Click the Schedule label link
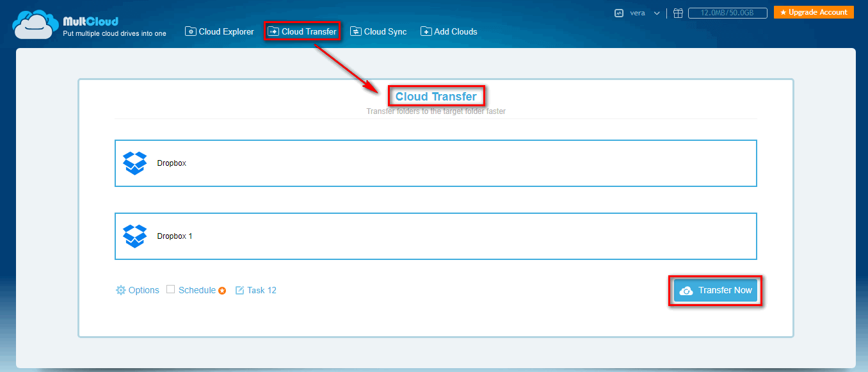Screen dimensions: 868x372 point(197,290)
